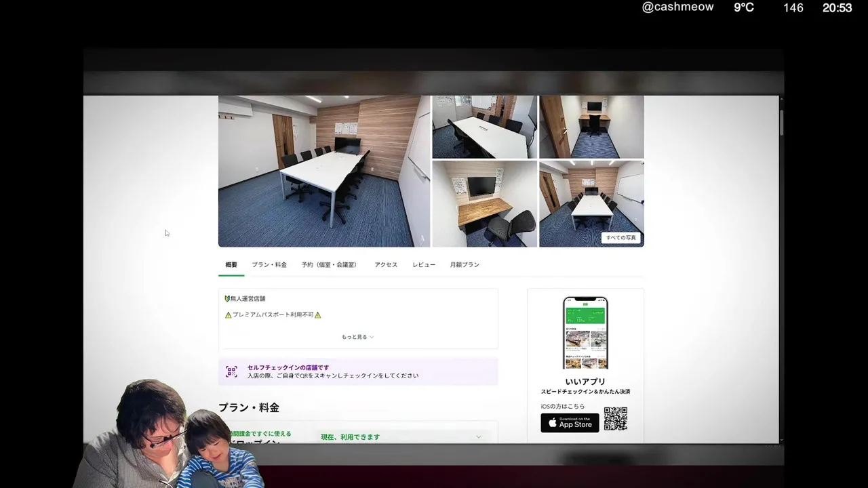Click the @cashmeow overlay handle
This screenshot has height=488, width=868.
pyautogui.click(x=678, y=7)
